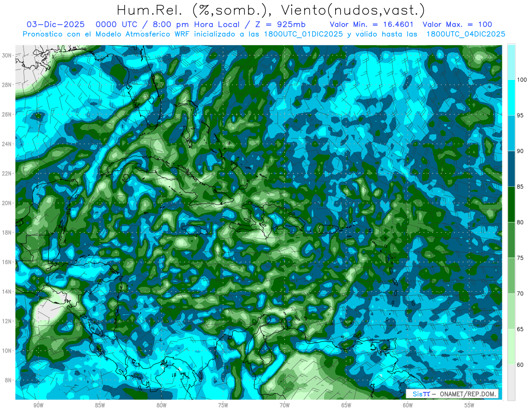Click the 12N latitude label
This screenshot has width=532, height=411.
(7, 321)
